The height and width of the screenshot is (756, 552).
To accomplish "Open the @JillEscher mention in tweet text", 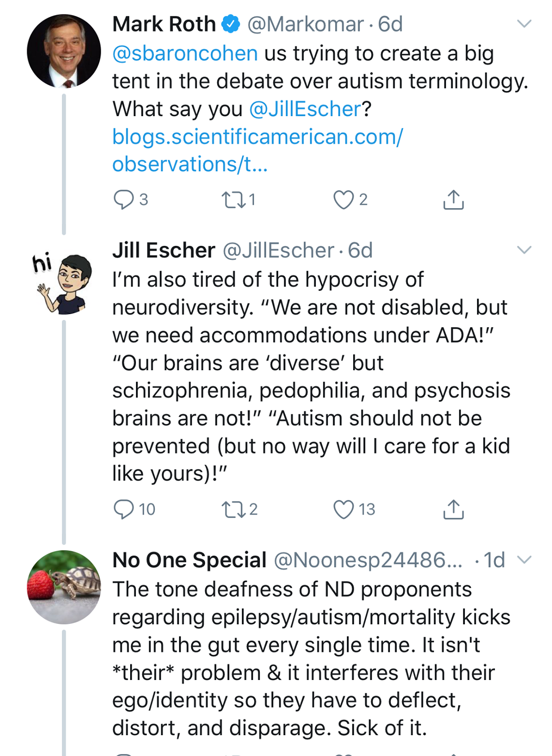I will point(305,109).
